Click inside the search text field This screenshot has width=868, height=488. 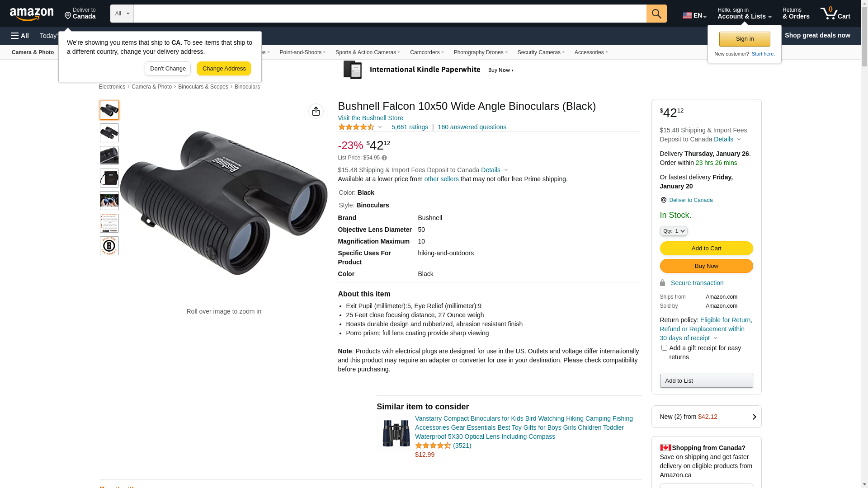click(x=390, y=14)
